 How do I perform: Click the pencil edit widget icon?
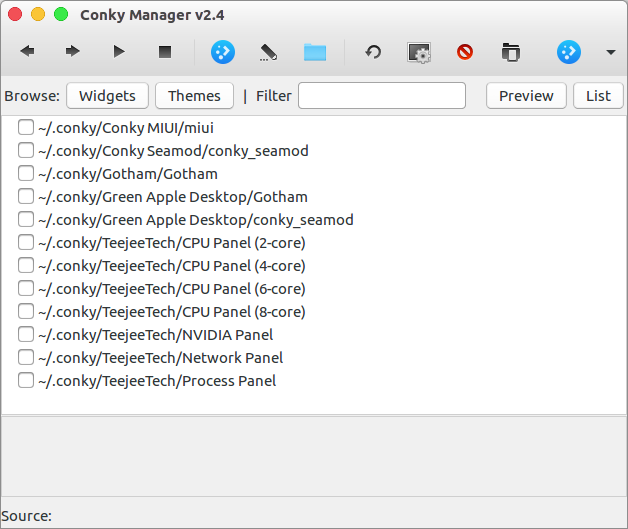click(x=268, y=51)
